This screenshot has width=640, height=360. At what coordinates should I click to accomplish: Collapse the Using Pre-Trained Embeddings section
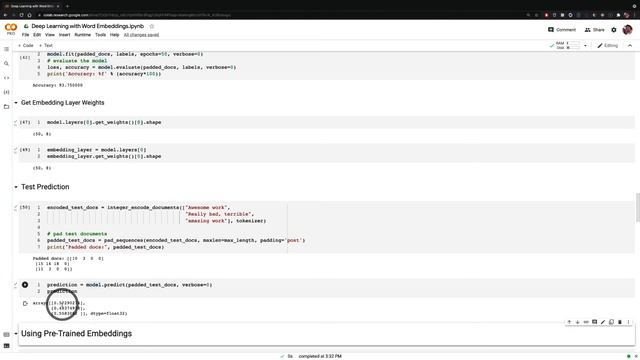[16, 334]
